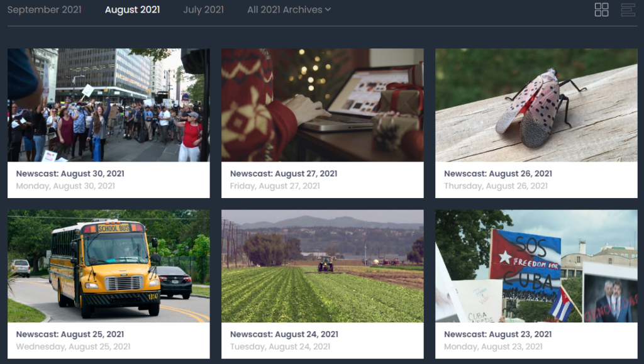Open Newscast: August 30, 2021 link
The image size is (644, 364).
[70, 174]
